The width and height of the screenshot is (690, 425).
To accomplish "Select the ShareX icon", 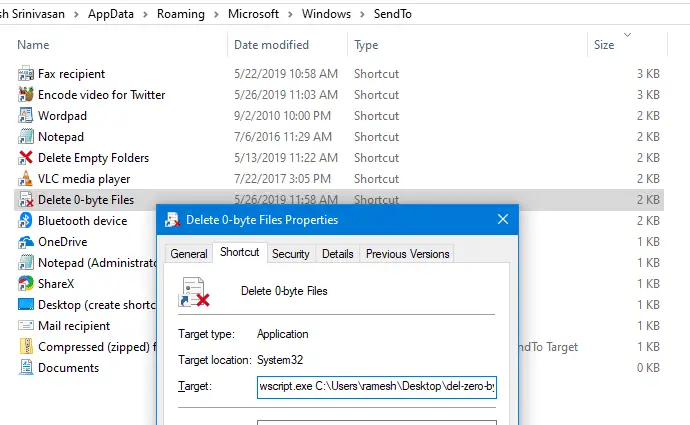I will (x=26, y=284).
